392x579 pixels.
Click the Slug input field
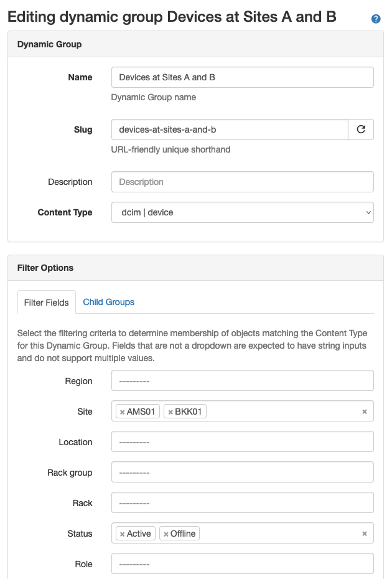pyautogui.click(x=230, y=129)
